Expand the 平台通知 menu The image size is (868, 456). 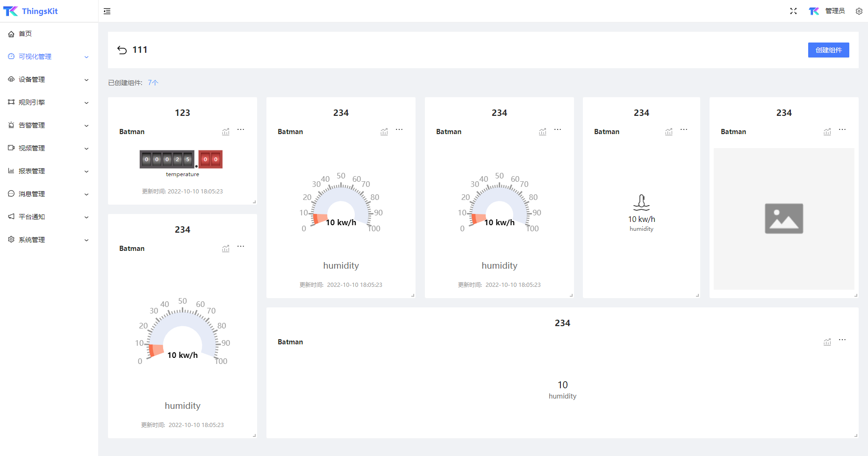[49, 217]
